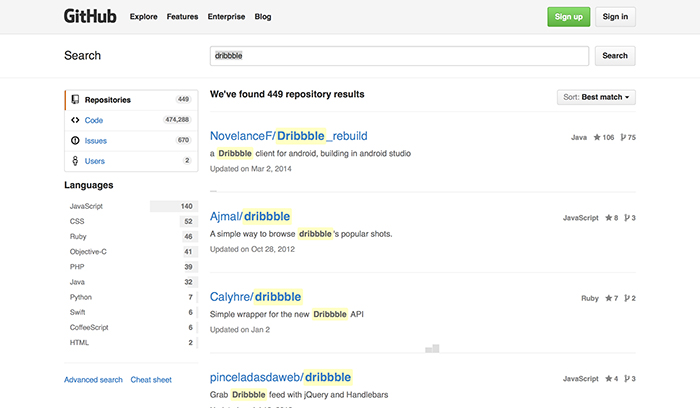Select the Repositories results tab

(131, 100)
